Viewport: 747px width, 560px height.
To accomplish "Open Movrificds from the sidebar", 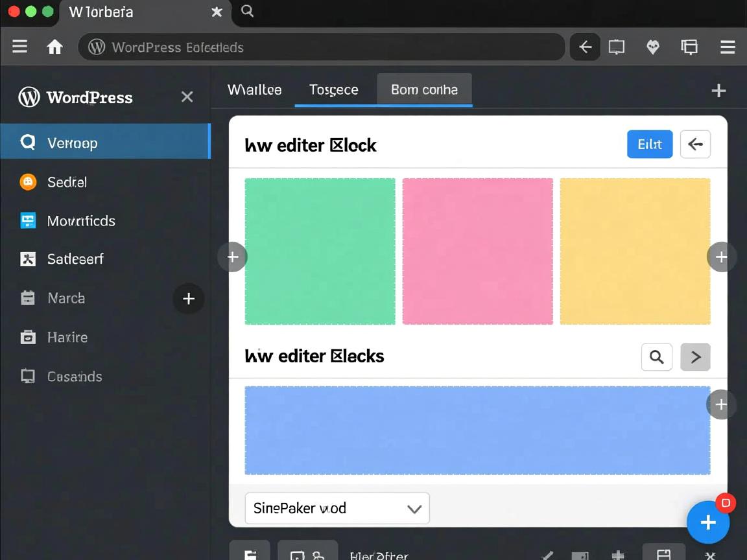I will pyautogui.click(x=81, y=221).
